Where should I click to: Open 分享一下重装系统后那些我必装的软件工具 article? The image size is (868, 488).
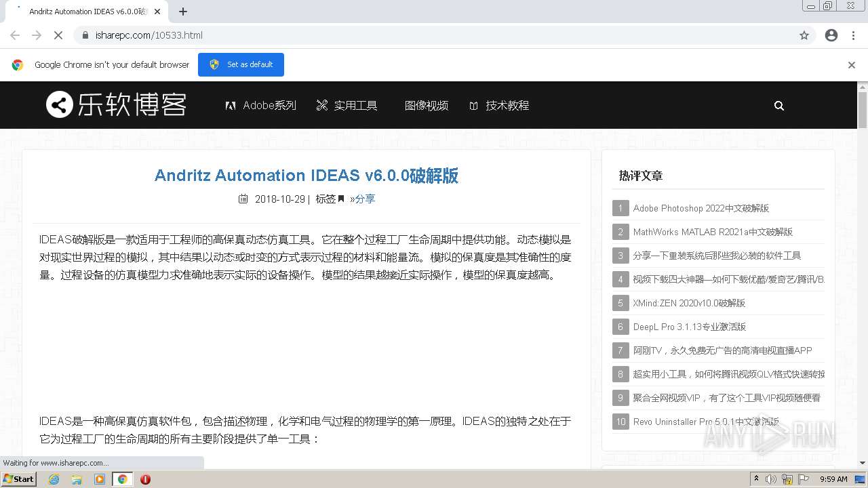717,256
